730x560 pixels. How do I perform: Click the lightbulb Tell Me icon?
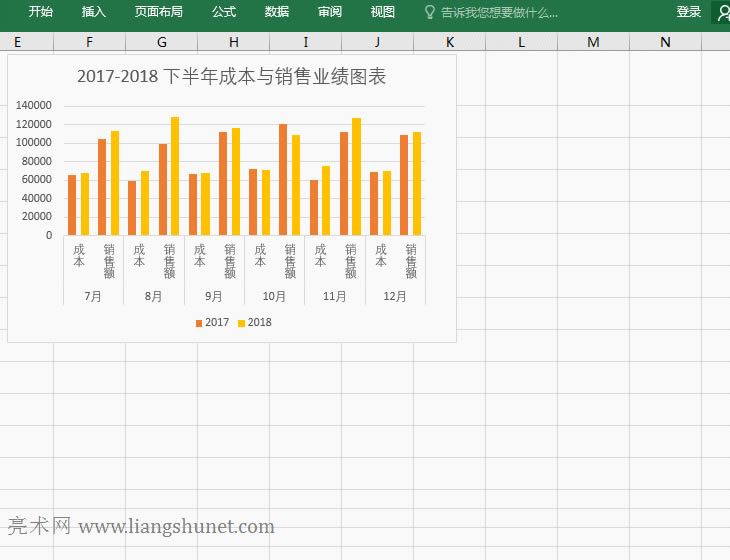pos(430,12)
